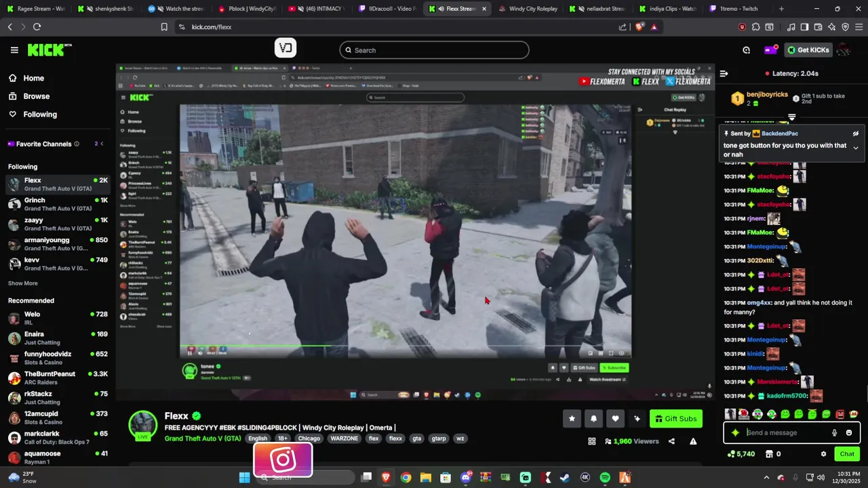Switch to the Windy City Roleplay tab
The height and width of the screenshot is (488, 868).
click(528, 9)
